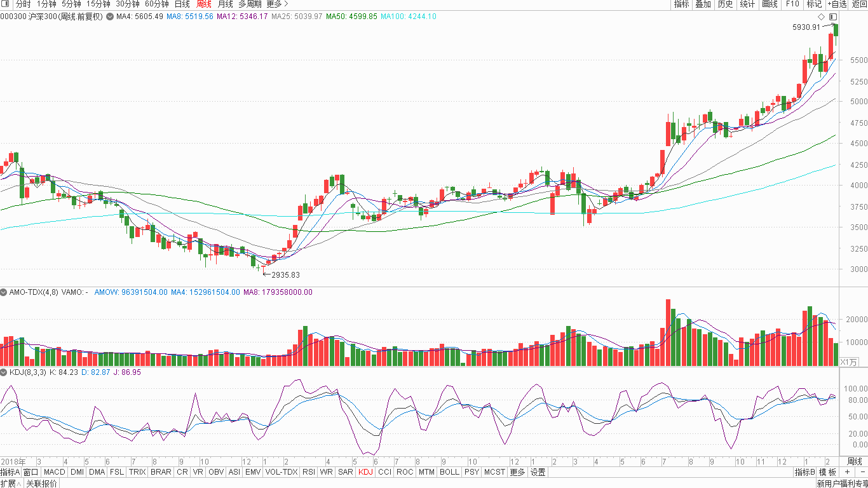Click the 叠加 overlay button

click(703, 4)
